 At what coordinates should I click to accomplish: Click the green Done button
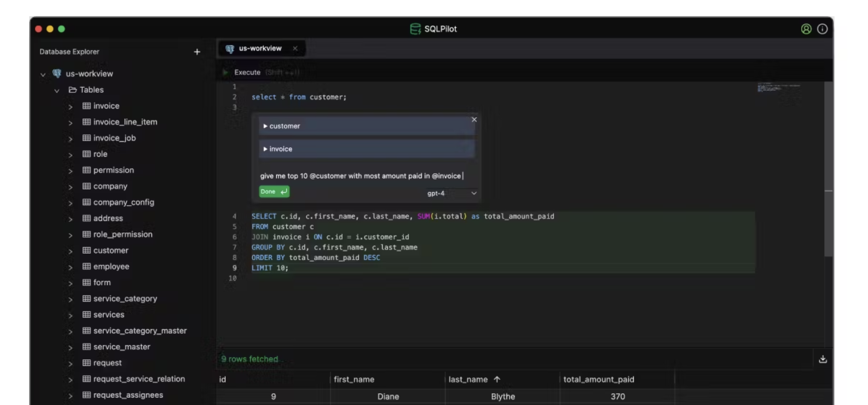pyautogui.click(x=274, y=192)
